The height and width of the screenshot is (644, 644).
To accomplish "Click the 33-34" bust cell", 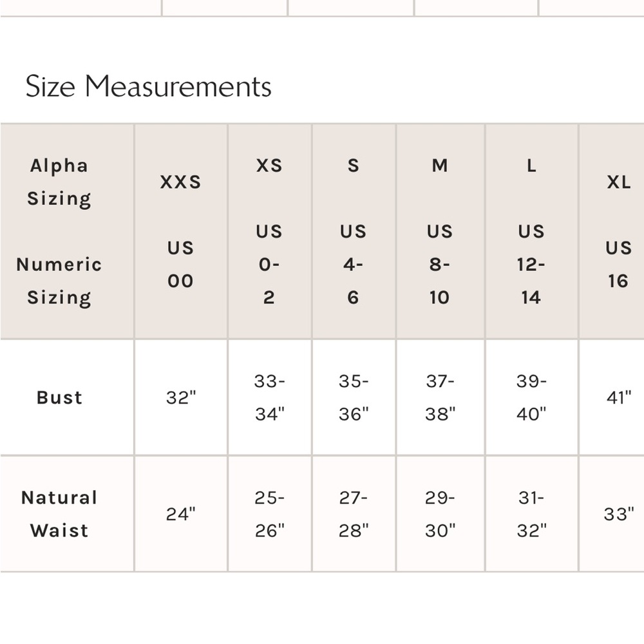I will point(270,397).
